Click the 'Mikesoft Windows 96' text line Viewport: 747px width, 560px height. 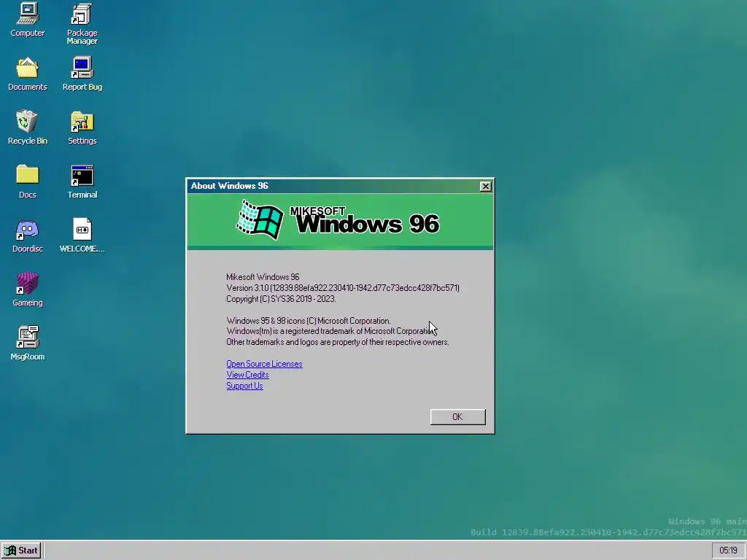click(263, 277)
